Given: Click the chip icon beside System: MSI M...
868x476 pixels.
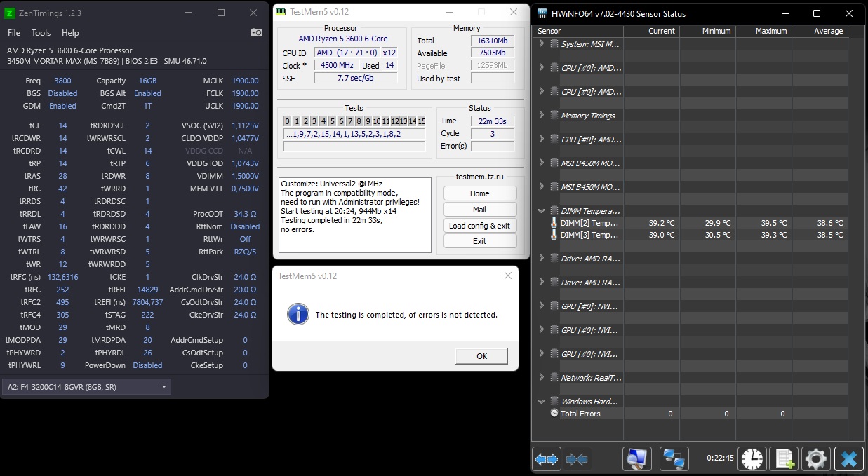Looking at the screenshot, I should 554,44.
